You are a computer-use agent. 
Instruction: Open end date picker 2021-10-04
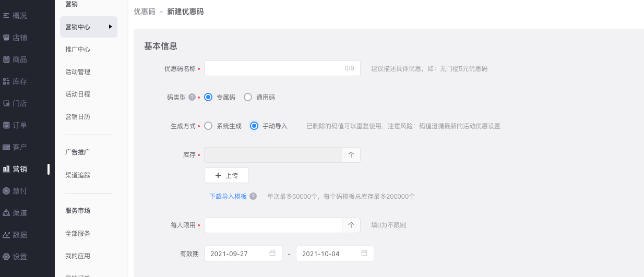click(x=335, y=254)
